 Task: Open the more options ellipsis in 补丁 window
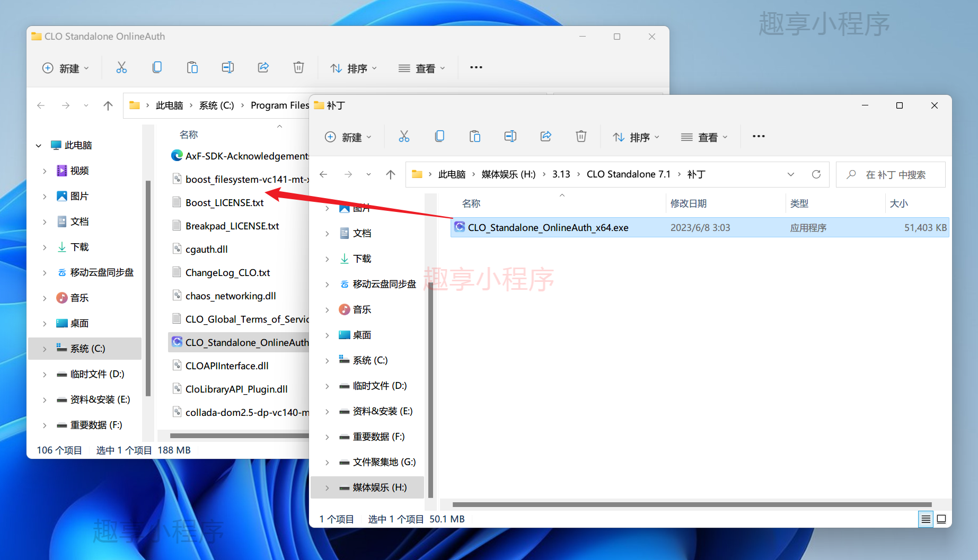[759, 137]
